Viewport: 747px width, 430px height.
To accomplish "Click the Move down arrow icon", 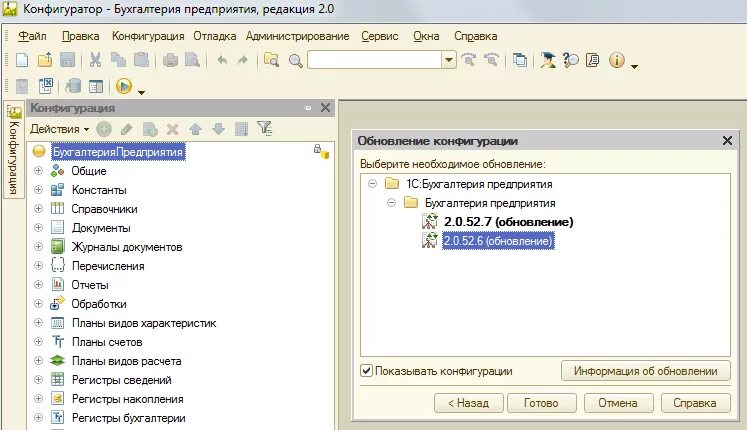I will pyautogui.click(x=218, y=129).
